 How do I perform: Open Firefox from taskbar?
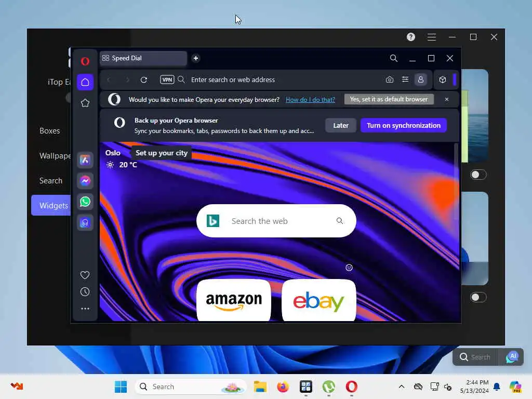283,387
